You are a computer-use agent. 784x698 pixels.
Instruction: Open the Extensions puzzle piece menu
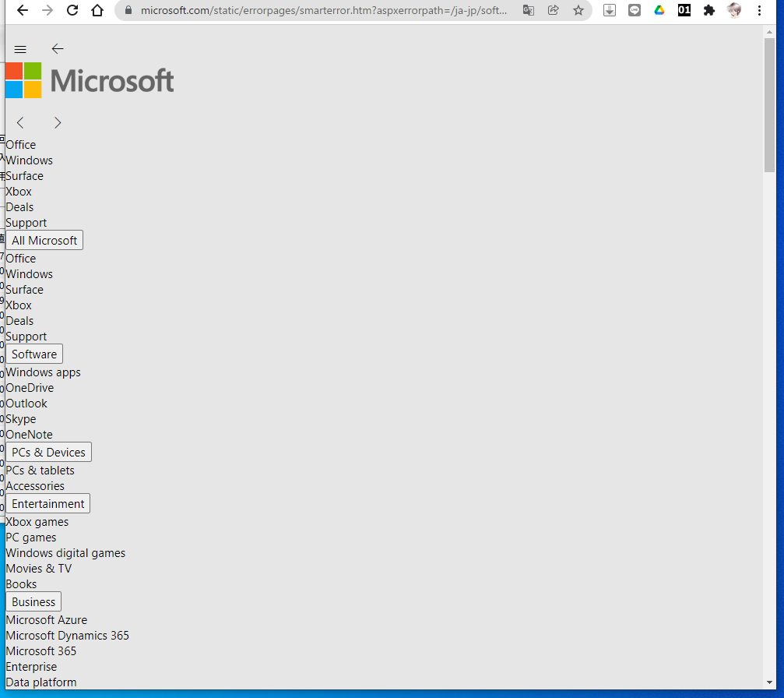pyautogui.click(x=709, y=10)
